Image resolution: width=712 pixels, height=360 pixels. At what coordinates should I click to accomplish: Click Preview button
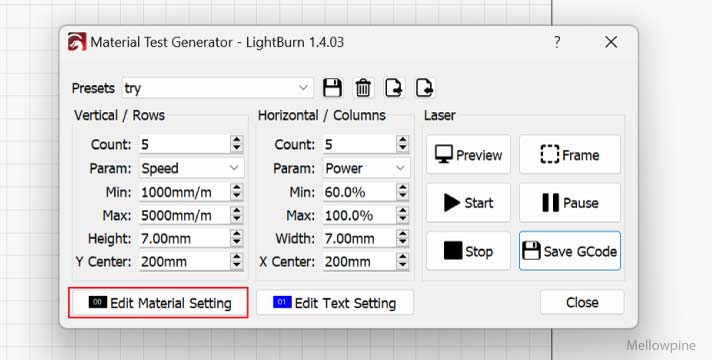click(468, 155)
